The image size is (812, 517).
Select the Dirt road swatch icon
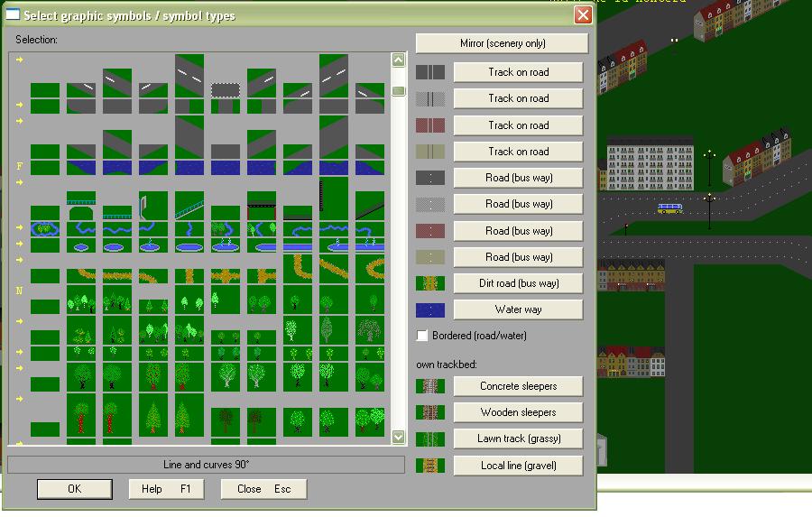(430, 283)
